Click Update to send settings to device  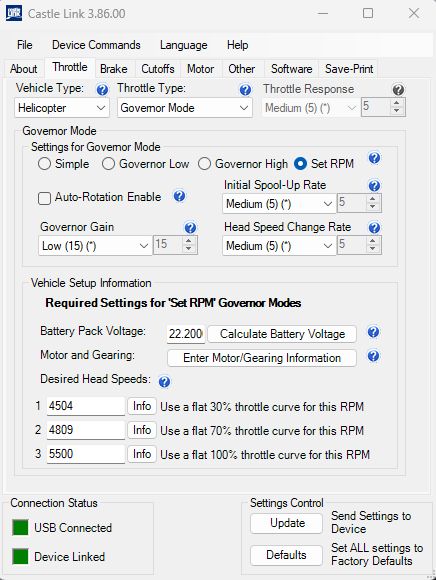pos(287,523)
